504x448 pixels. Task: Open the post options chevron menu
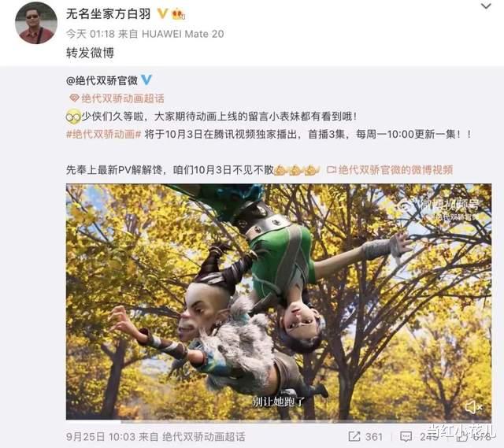(x=486, y=6)
